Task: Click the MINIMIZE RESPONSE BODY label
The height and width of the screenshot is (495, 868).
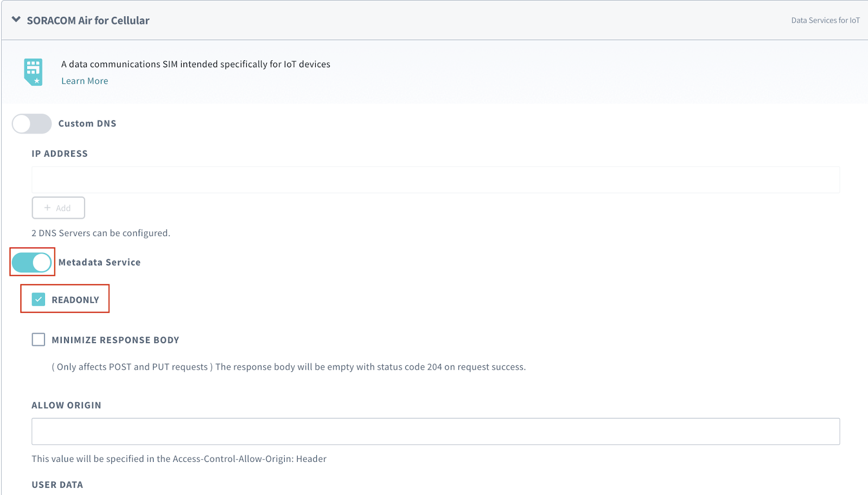Action: [115, 340]
